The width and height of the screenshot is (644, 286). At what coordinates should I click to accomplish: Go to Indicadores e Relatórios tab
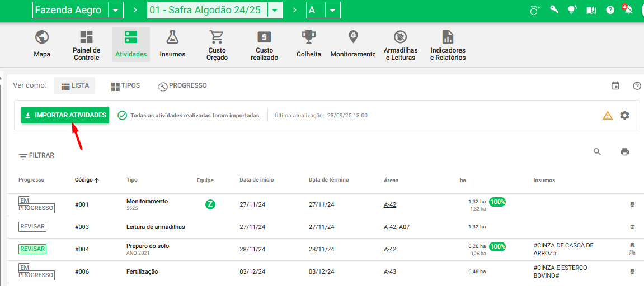coord(448,45)
